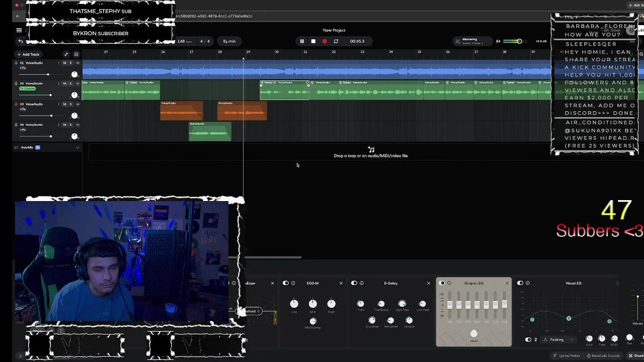Click the +Fx button on track 01
This screenshot has height=362, width=644.
(x=23, y=68)
